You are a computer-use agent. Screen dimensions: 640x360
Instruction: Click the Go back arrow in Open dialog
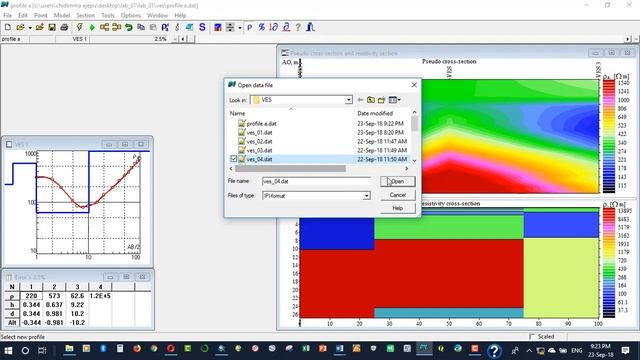(x=360, y=100)
